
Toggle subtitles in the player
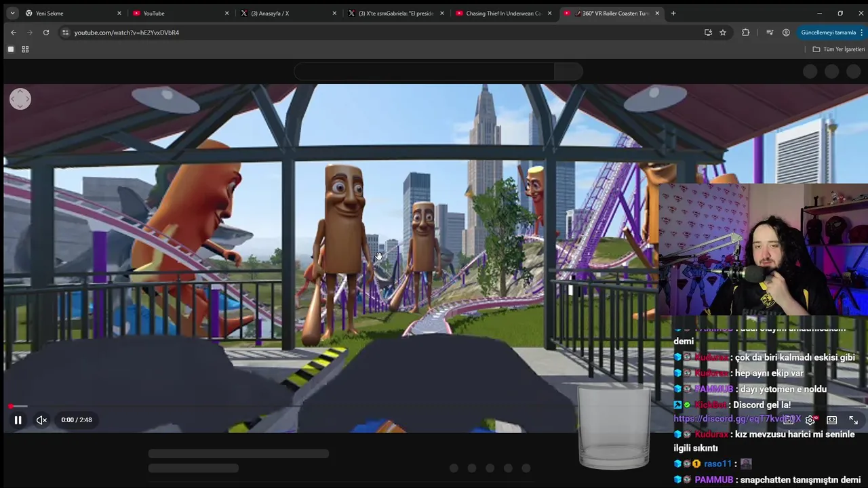789,420
